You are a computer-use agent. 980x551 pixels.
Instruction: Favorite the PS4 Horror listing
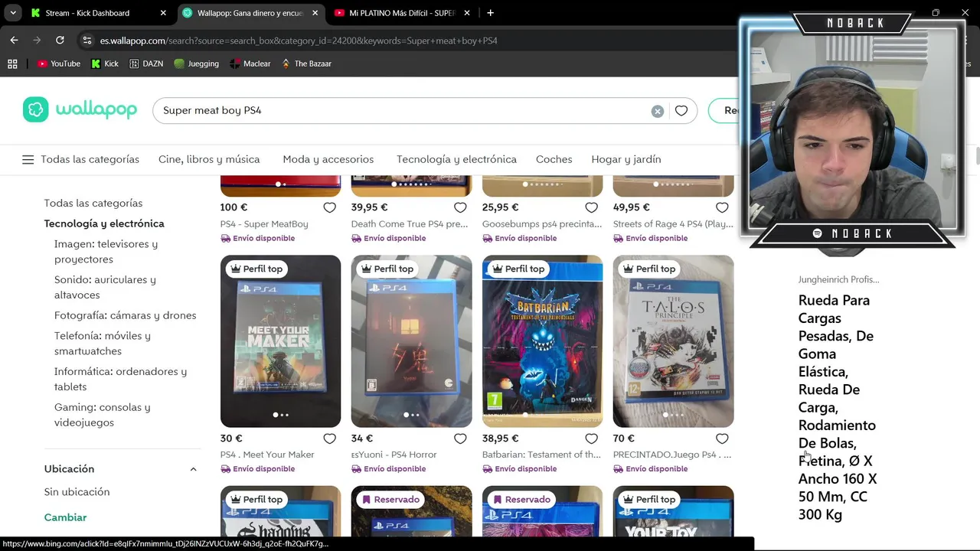(x=460, y=439)
